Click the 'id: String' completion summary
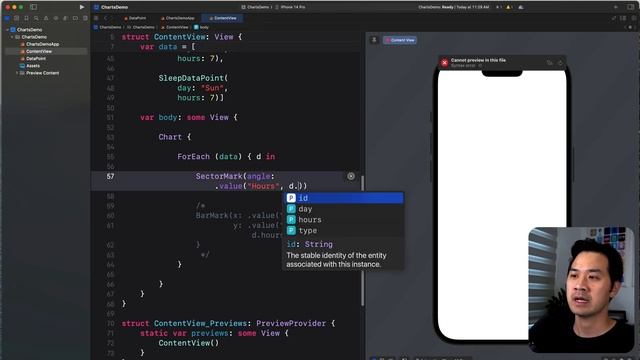 click(309, 244)
